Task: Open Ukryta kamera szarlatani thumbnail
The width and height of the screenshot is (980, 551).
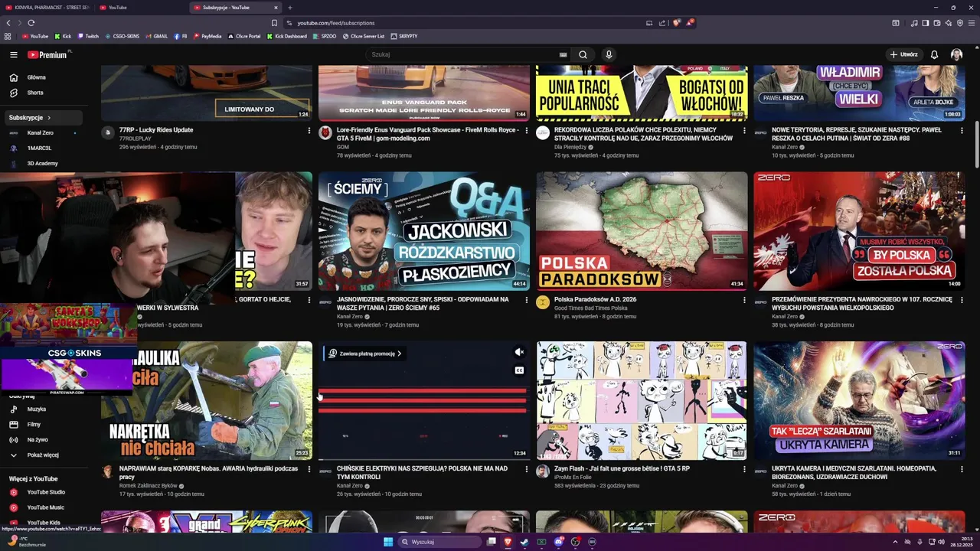Action: [859, 400]
